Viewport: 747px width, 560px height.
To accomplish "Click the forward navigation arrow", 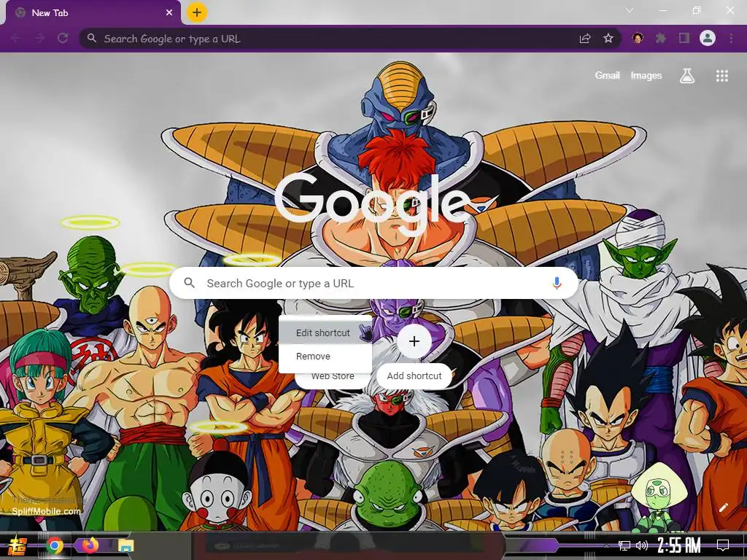I will (x=40, y=39).
